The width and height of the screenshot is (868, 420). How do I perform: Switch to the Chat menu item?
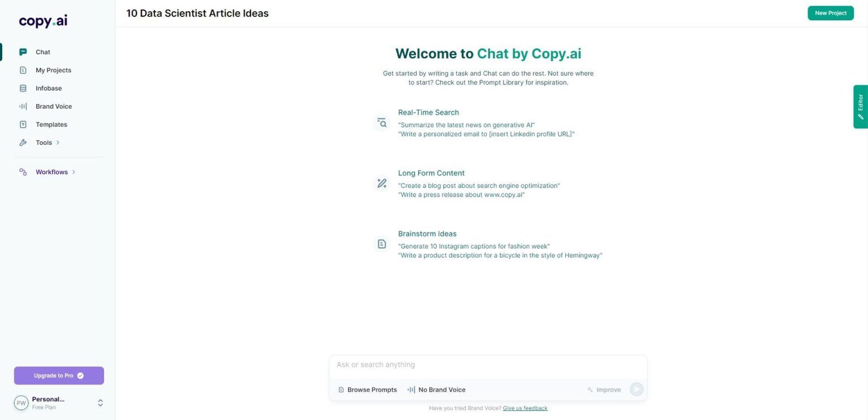[42, 51]
